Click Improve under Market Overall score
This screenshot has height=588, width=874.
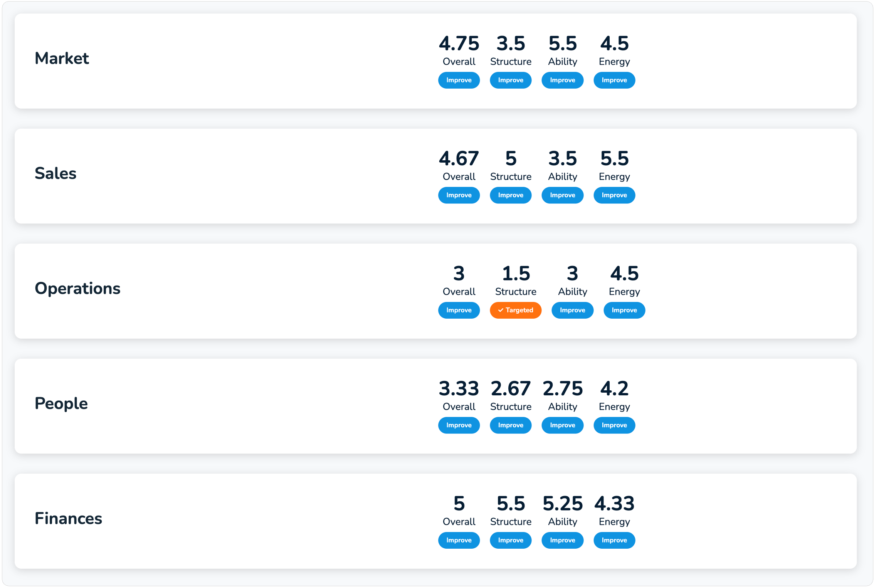459,80
